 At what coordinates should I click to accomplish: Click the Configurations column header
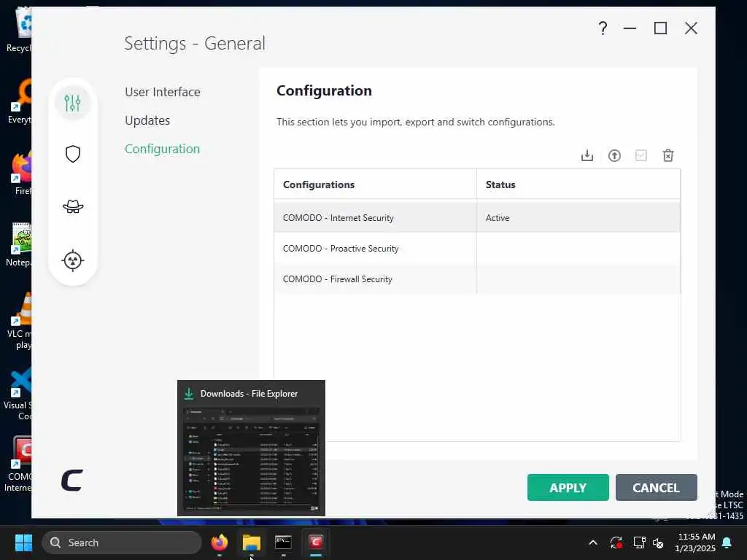click(375, 184)
